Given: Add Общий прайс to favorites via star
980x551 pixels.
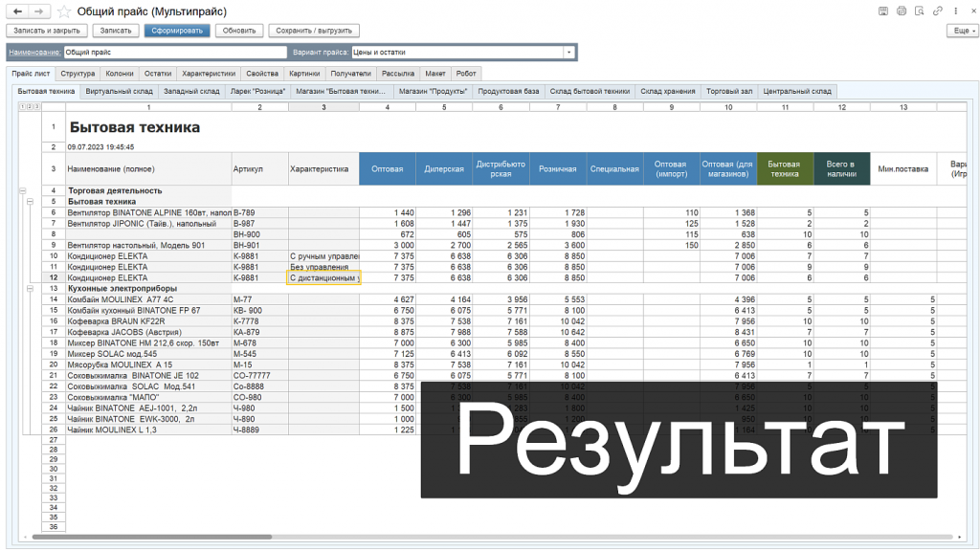Looking at the screenshot, I should (63, 11).
